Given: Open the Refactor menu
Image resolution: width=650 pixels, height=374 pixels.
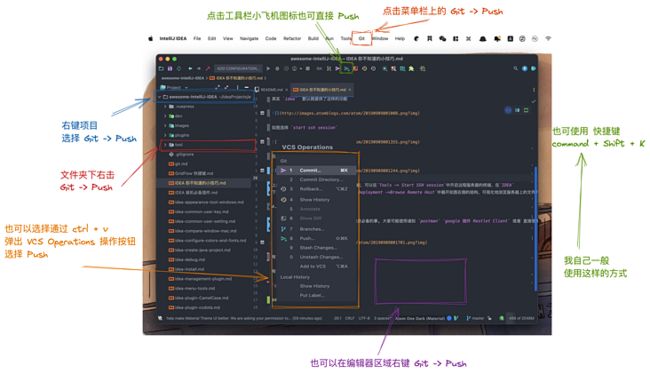Looking at the screenshot, I should tap(292, 39).
